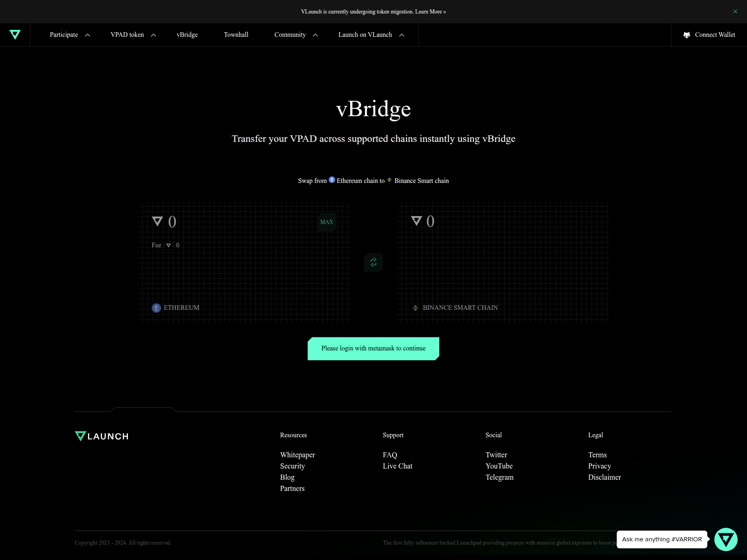This screenshot has height=560, width=747.
Task: Click the Social footer heading
Action: 493,435
